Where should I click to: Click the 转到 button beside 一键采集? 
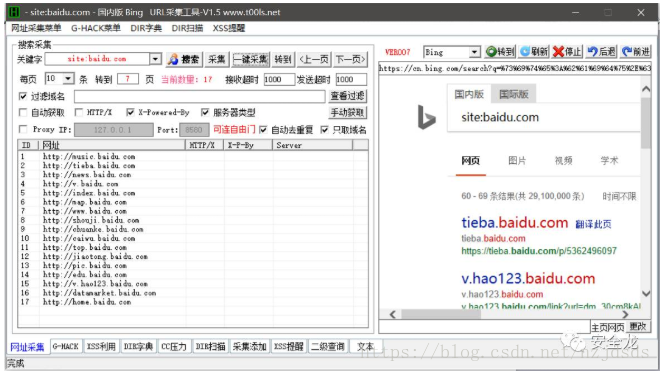(283, 59)
